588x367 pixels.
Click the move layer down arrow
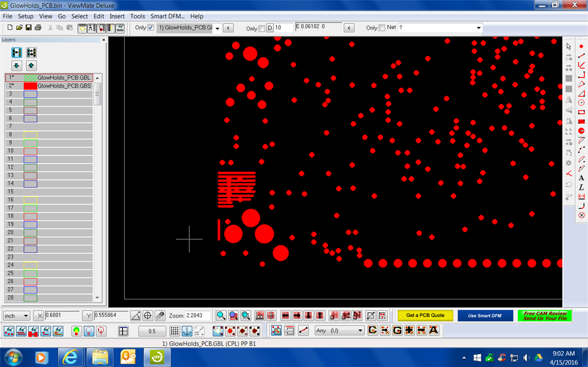[17, 65]
